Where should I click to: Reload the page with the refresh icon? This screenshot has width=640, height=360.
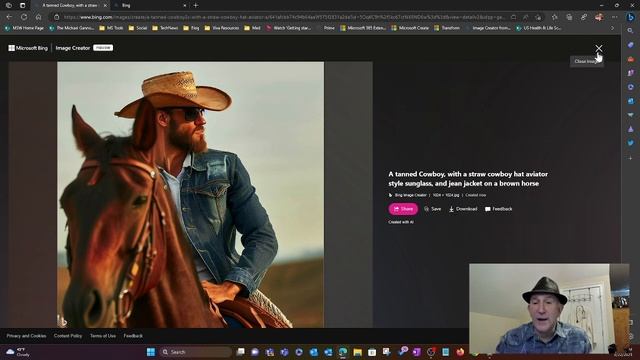[x=24, y=17]
